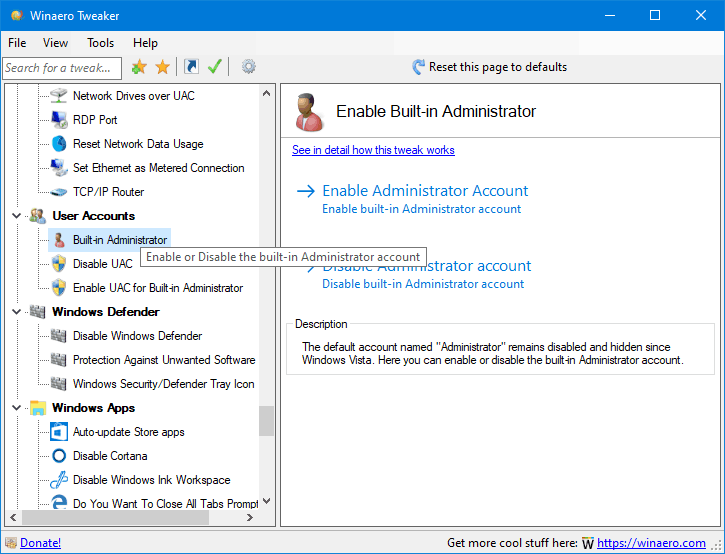Collapse the User Accounts category
The height and width of the screenshot is (554, 725).
pos(16,216)
